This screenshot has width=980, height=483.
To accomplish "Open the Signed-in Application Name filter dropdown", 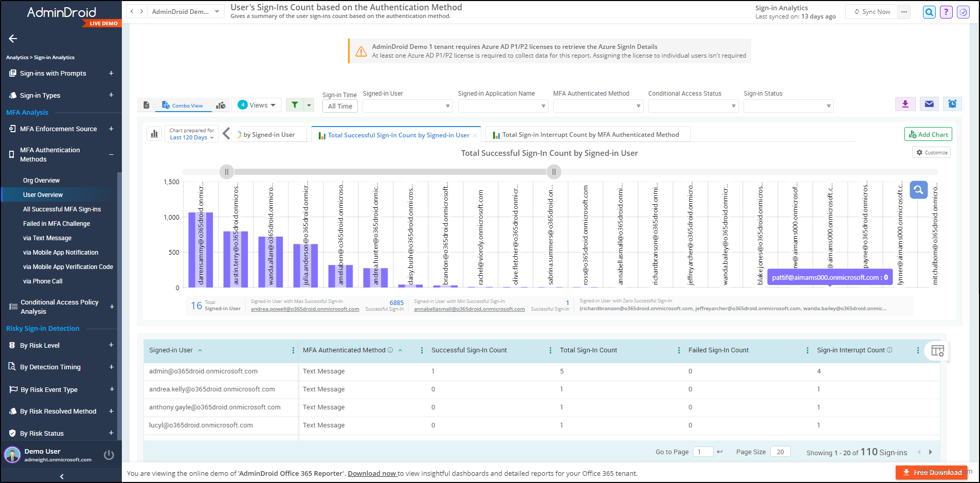I will tap(503, 106).
